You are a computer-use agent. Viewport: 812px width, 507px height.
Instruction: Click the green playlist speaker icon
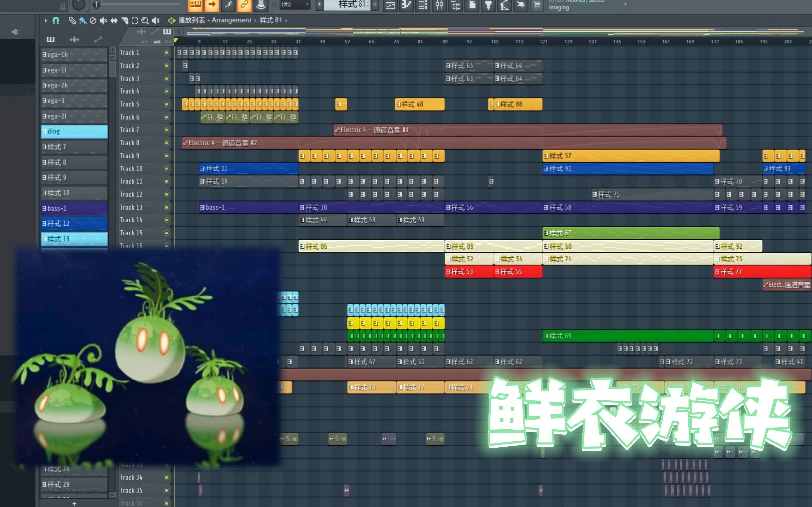point(171,20)
